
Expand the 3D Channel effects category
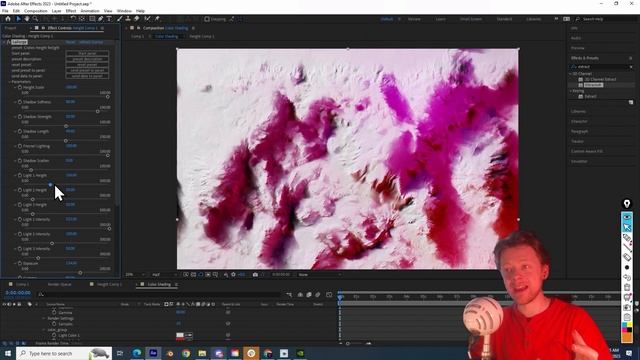[571, 74]
